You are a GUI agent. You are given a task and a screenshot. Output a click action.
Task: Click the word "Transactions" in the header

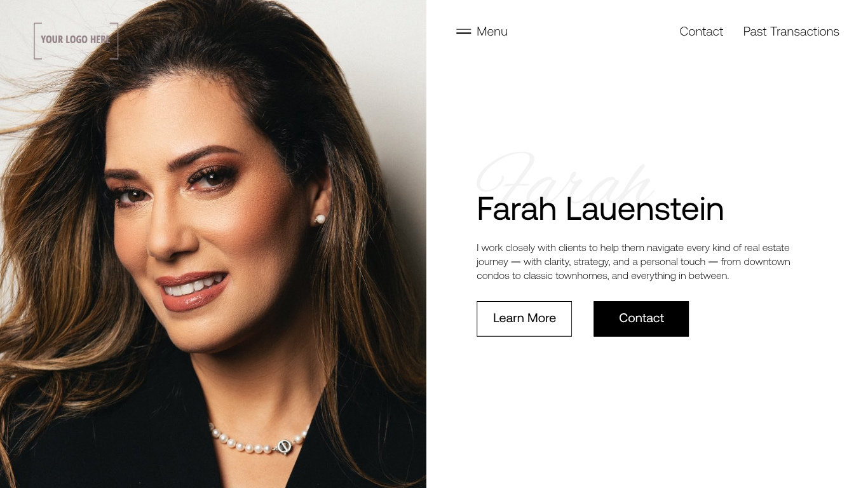(x=804, y=31)
